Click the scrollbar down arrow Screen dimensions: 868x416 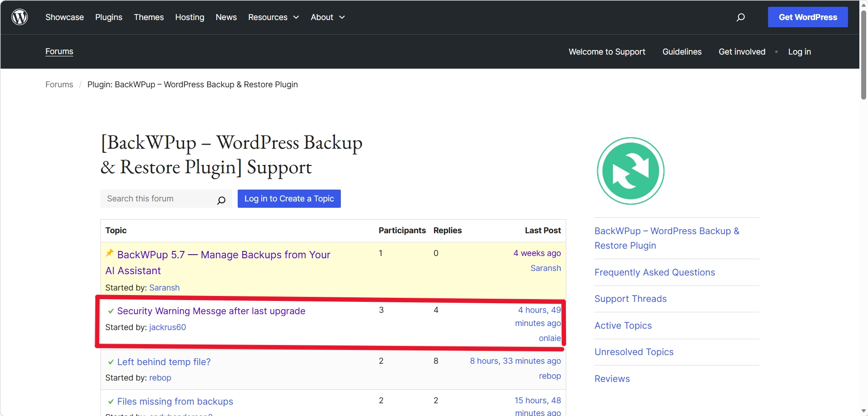click(863, 411)
